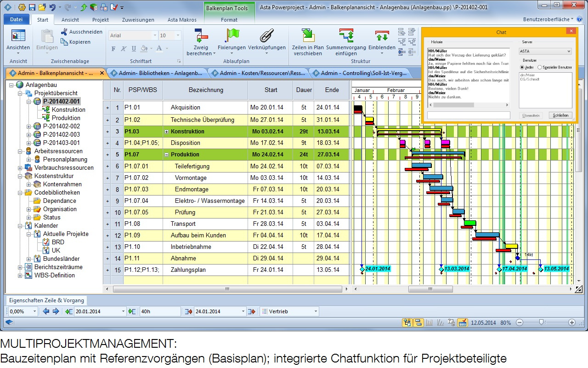Open the stacked books library icon
Screen dimensions: 588x368
93,7
